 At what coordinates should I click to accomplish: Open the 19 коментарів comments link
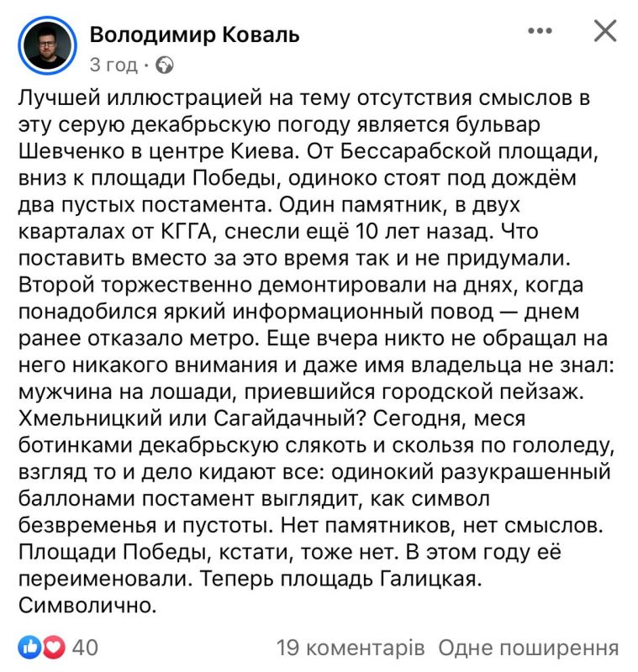348,648
